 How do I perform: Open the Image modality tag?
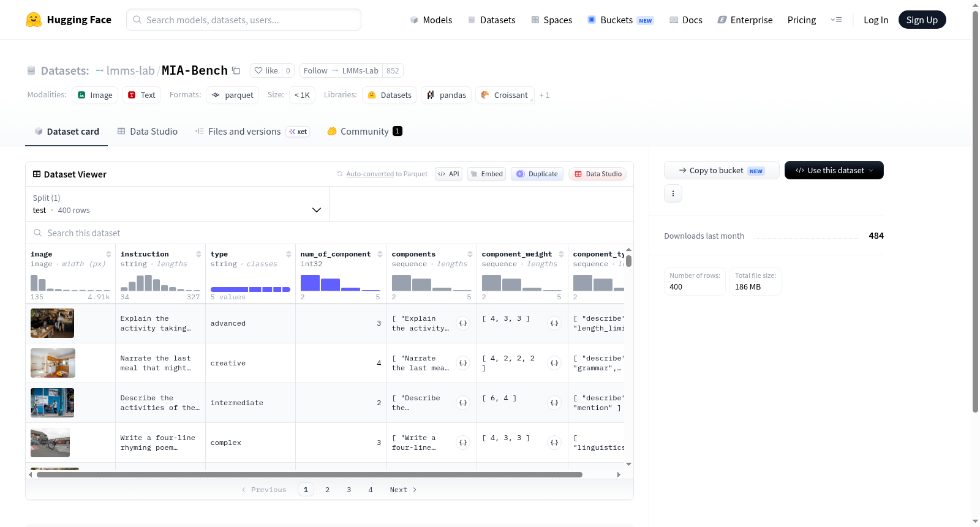95,95
